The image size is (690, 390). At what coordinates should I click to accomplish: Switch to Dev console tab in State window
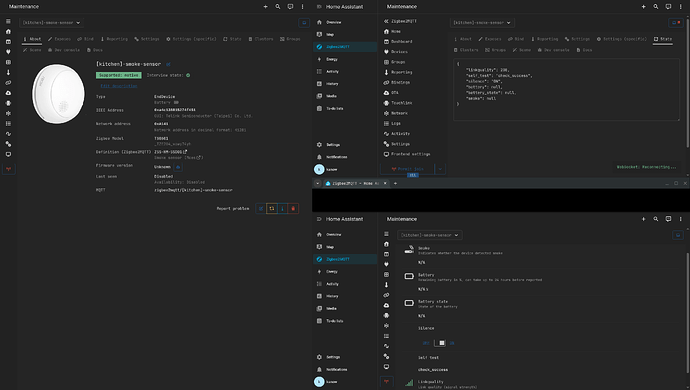click(x=553, y=50)
